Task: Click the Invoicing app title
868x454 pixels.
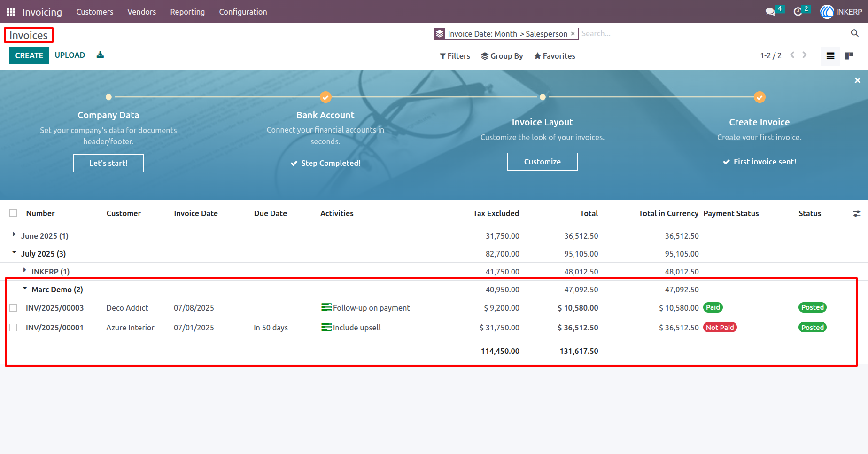Action: (42, 12)
